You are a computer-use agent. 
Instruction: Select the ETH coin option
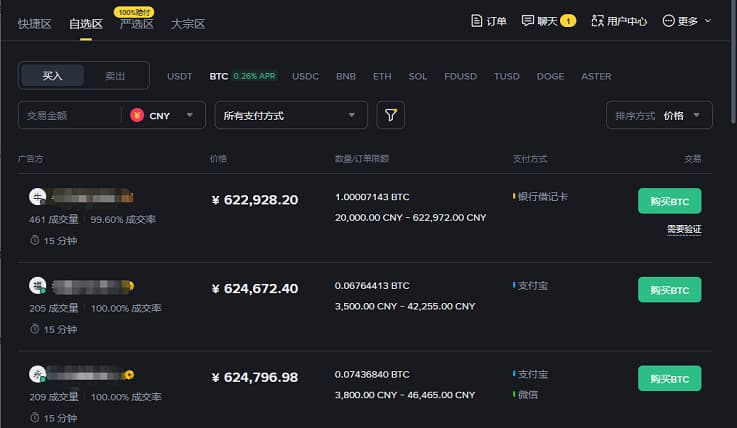382,76
